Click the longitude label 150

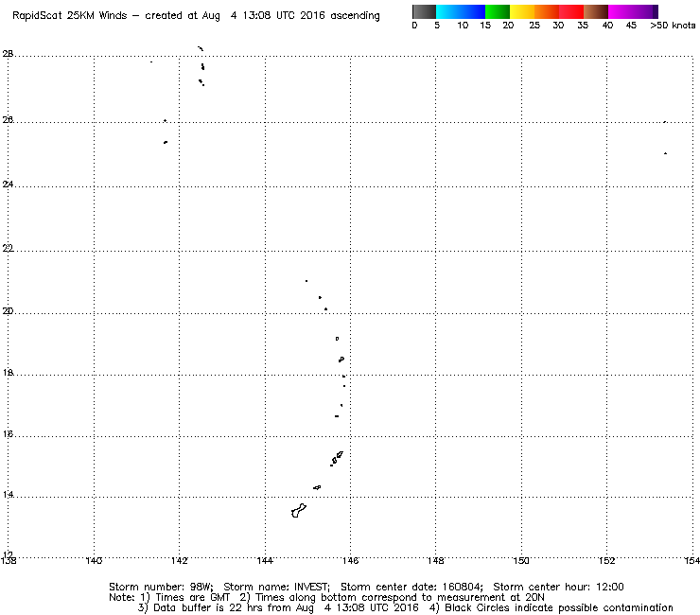point(521,560)
